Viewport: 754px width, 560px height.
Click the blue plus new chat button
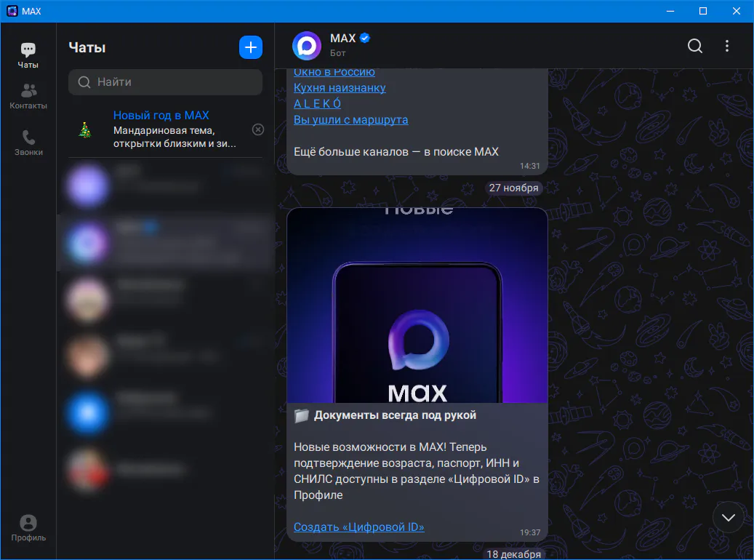pos(251,47)
